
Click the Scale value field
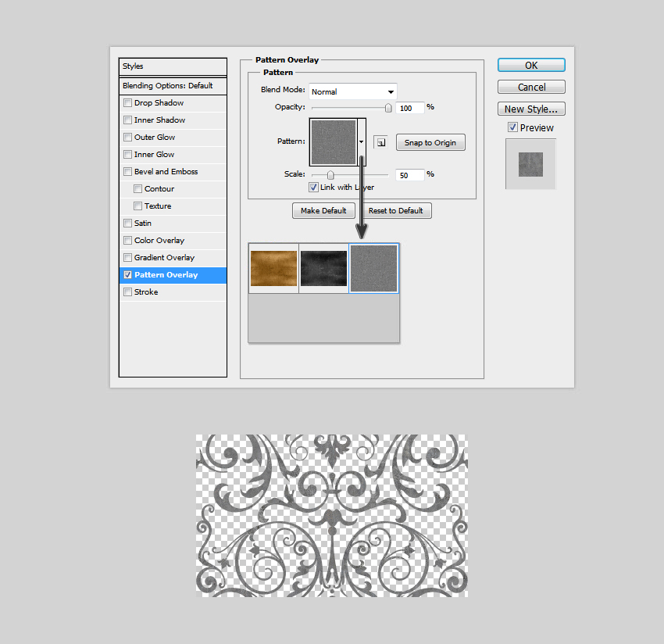coord(409,175)
